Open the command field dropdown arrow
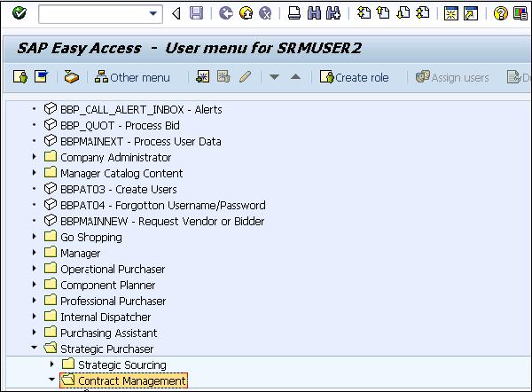532x392 pixels. pyautogui.click(x=153, y=13)
